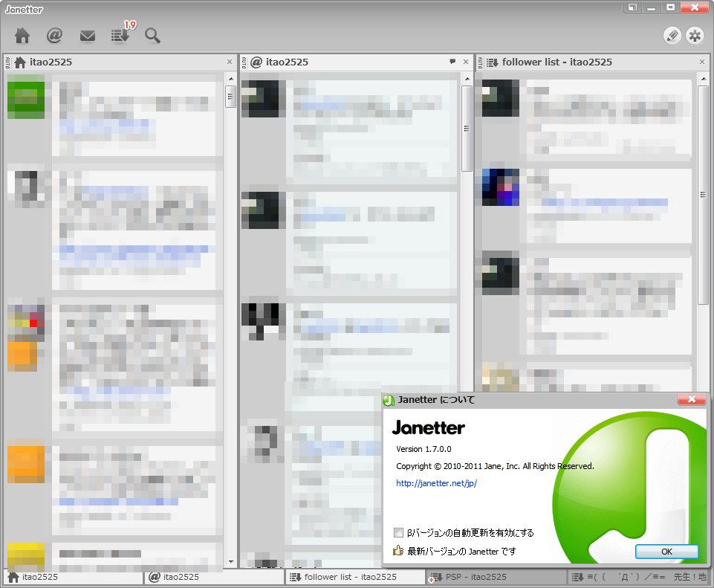This screenshot has height=588, width=714.
Task: Close the Janetter について dialog
Action: (x=692, y=399)
